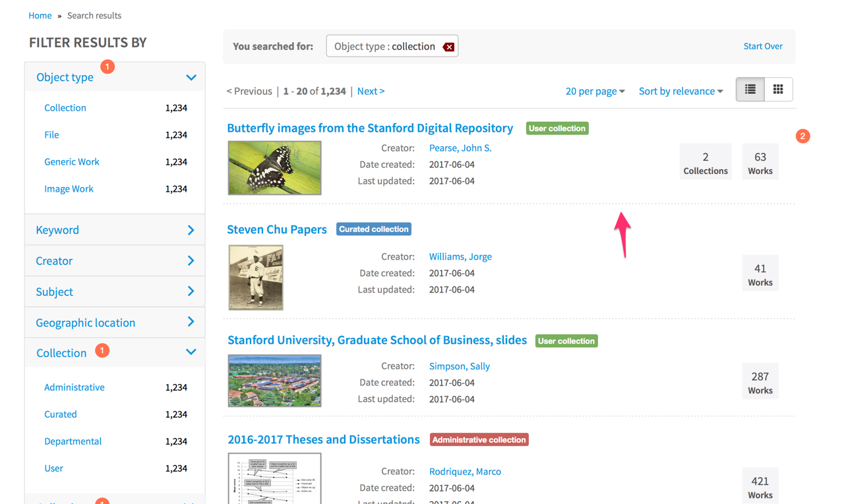The height and width of the screenshot is (504, 846).
Task: Click the 'Search results' breadcrumb text
Action: pyautogui.click(x=94, y=15)
